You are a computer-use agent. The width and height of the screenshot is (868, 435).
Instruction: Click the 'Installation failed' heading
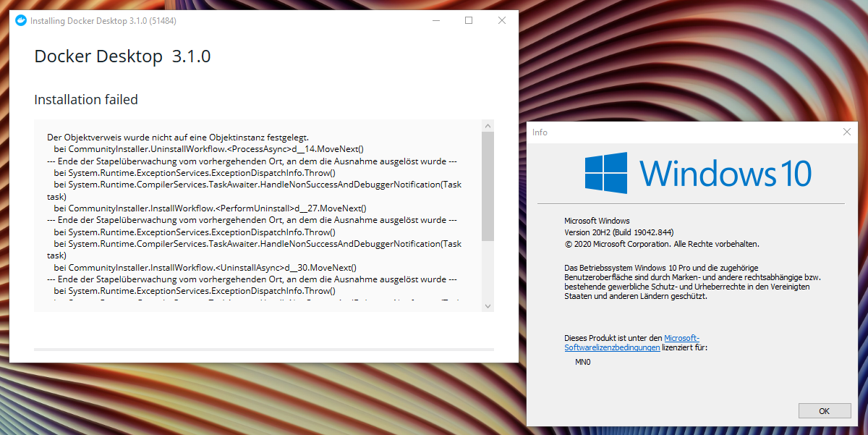pos(86,99)
